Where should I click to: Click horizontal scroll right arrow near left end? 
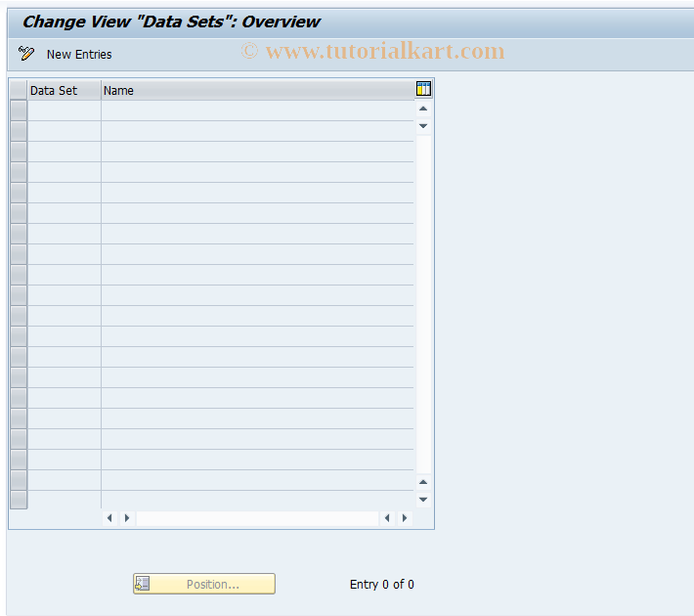[x=127, y=517]
